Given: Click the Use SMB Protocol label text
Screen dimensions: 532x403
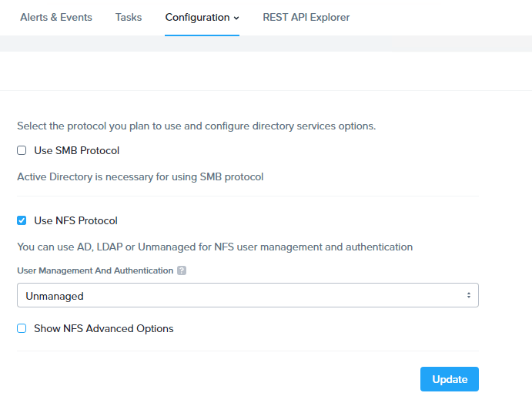Looking at the screenshot, I should pyautogui.click(x=76, y=151).
